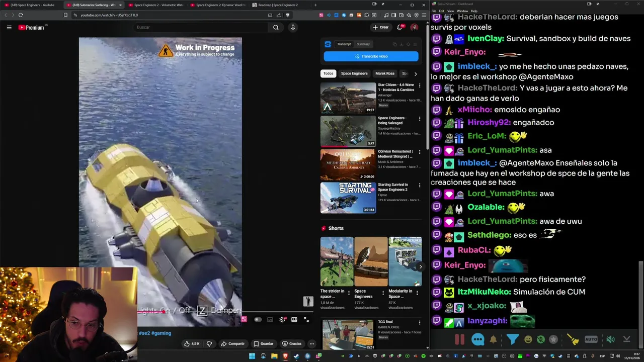644x362 pixels.
Task: Select the Todos filter chip
Action: 328,73
